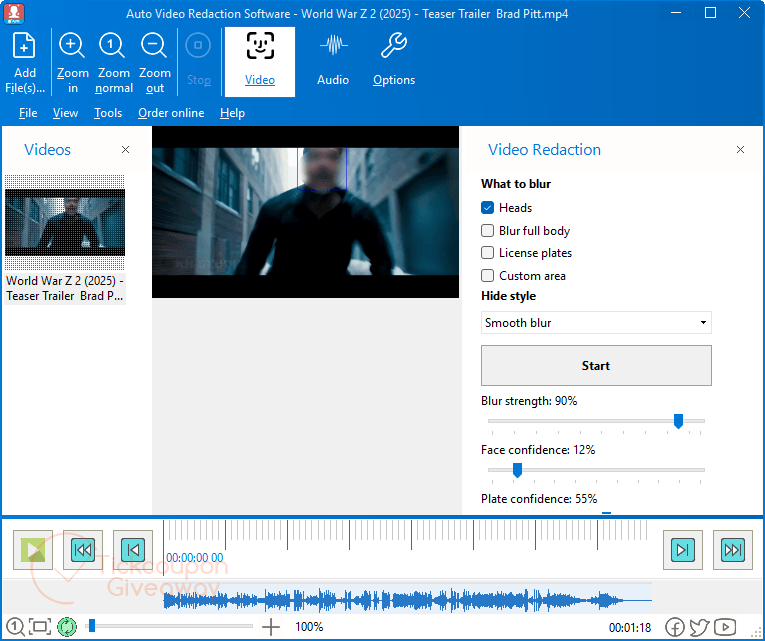The image size is (765, 641).
Task: Enable the License plates checkbox
Action: [x=487, y=253]
